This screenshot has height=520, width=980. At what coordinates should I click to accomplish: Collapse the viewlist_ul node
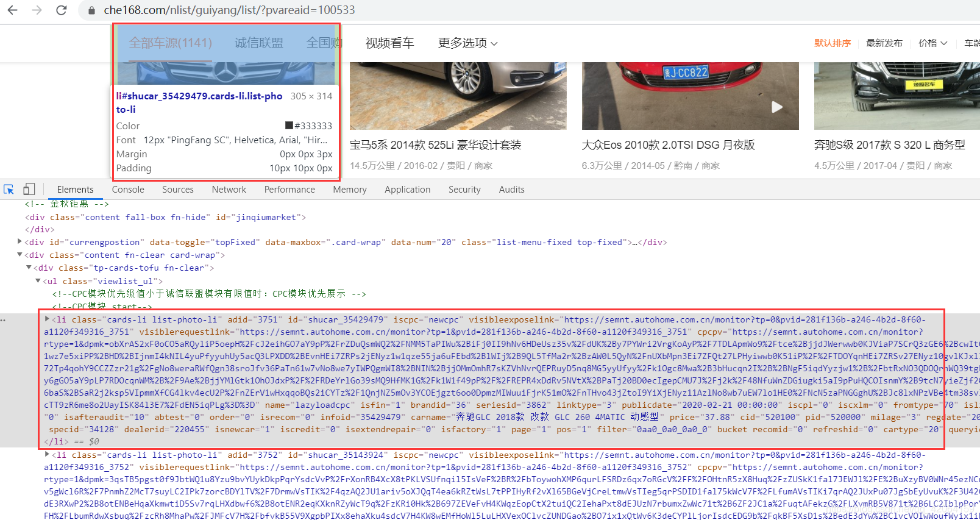[38, 281]
